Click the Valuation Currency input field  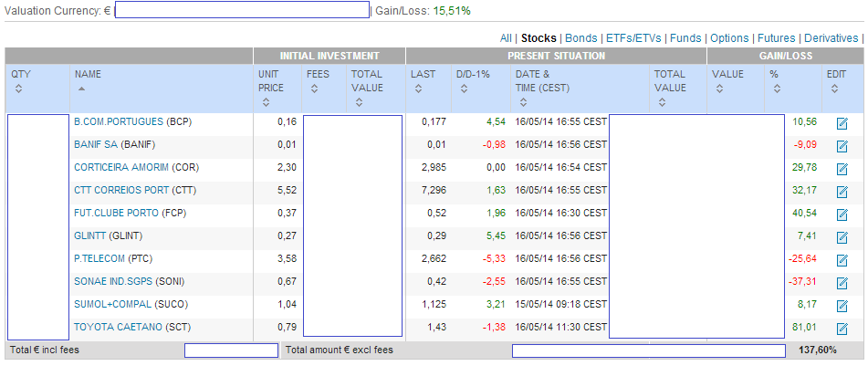pos(241,10)
